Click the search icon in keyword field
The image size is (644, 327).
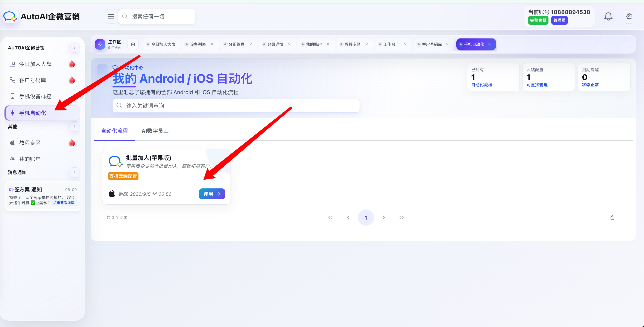coord(119,105)
